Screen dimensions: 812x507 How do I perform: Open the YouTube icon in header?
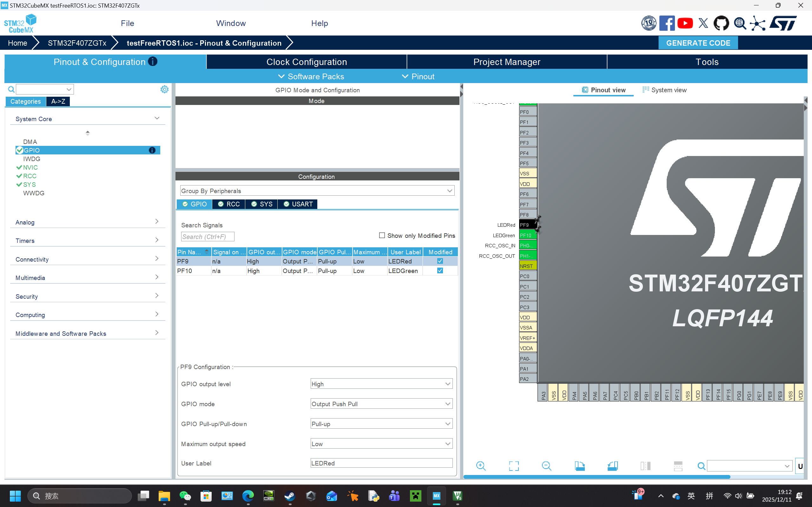pos(685,23)
